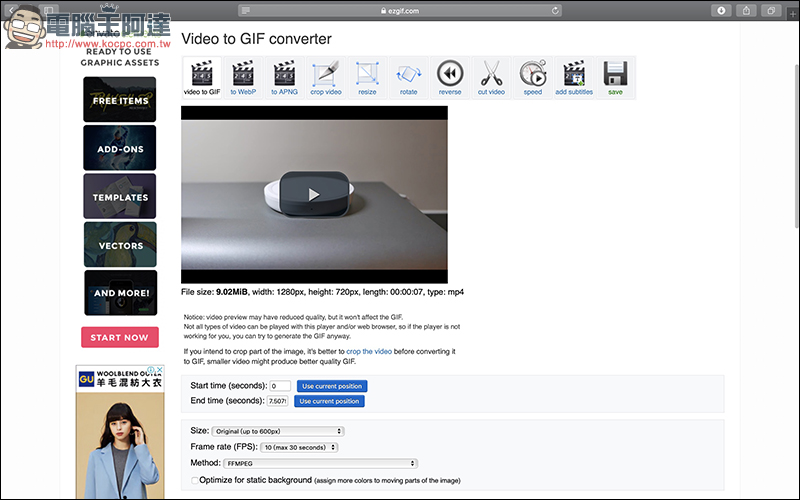Open the FREE ITEMS ad tile
Screen dimensions: 800x500
pyautogui.click(x=120, y=99)
